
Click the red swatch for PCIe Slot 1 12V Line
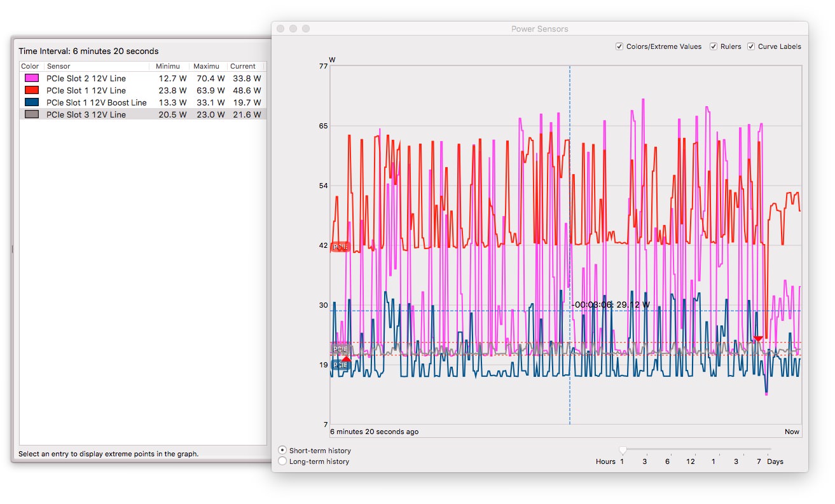click(31, 90)
